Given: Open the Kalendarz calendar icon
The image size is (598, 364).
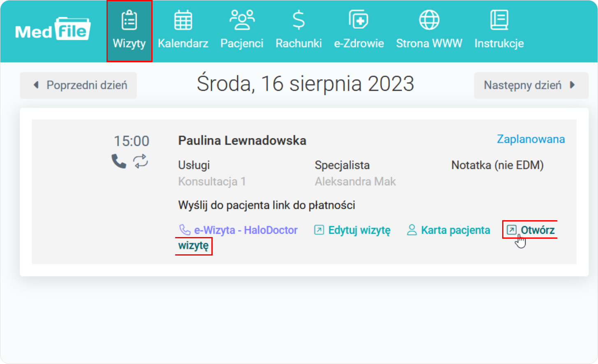Looking at the screenshot, I should (x=183, y=20).
